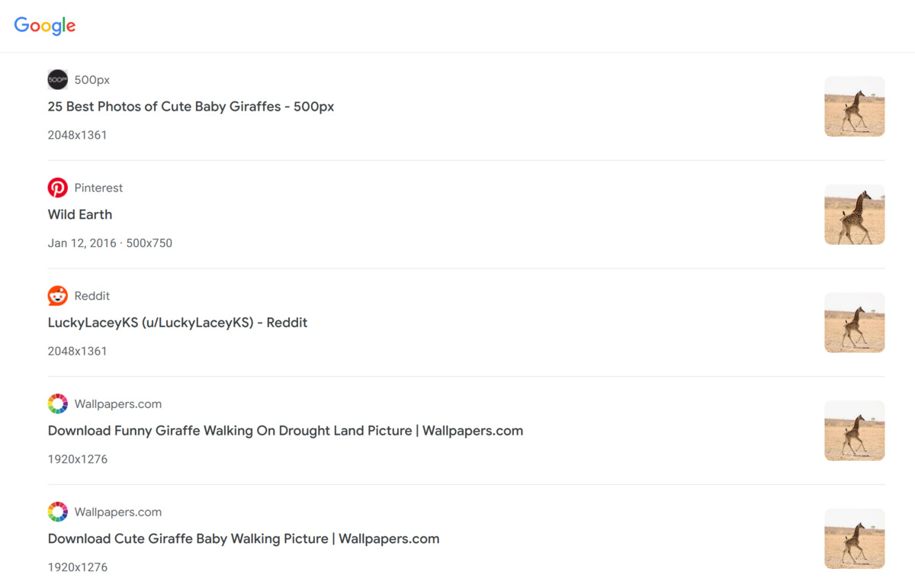Click the Cute Giraffe Baby result thumbnail
This screenshot has width=915, height=588.
854,538
